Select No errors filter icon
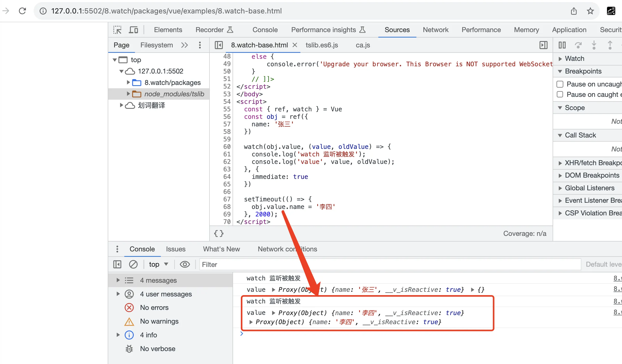The image size is (622, 364). (x=129, y=308)
